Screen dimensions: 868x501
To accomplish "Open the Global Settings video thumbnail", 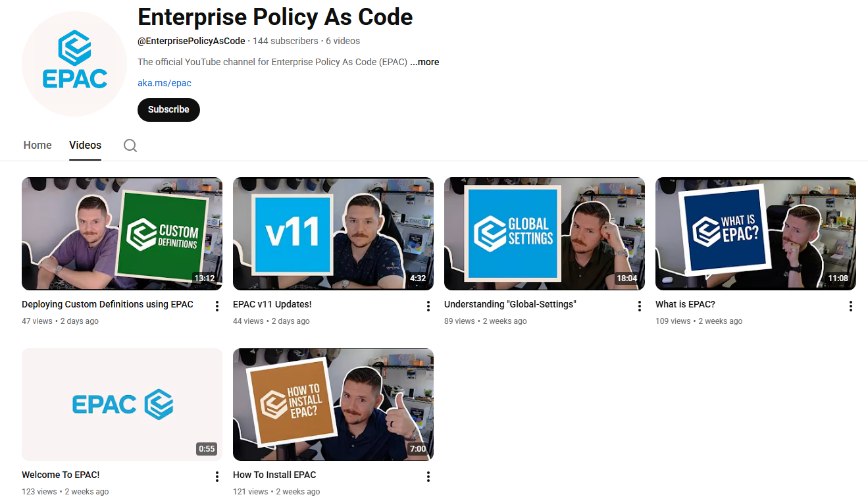I will click(x=544, y=234).
